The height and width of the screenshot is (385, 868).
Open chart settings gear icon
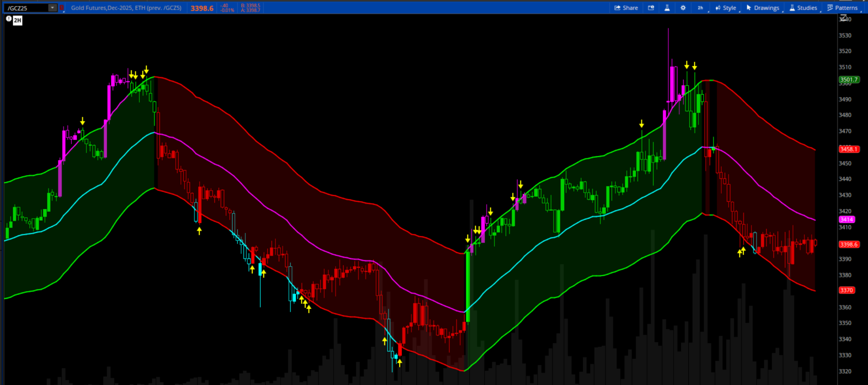683,8
